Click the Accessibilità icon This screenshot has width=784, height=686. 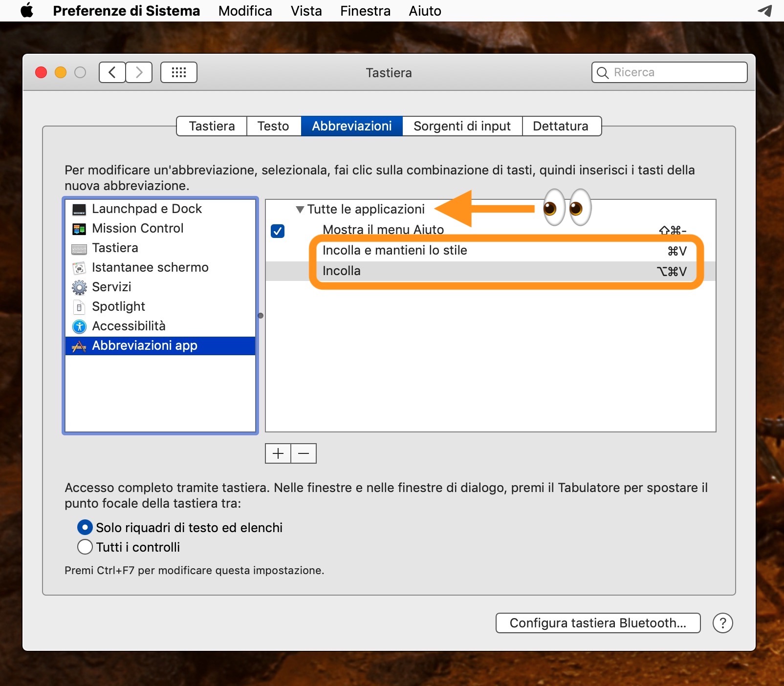pos(79,326)
